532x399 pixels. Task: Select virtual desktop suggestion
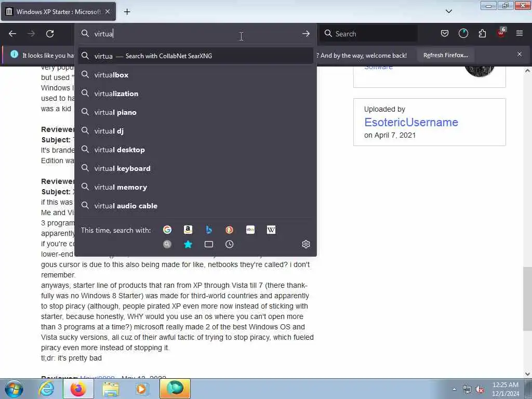196,150
